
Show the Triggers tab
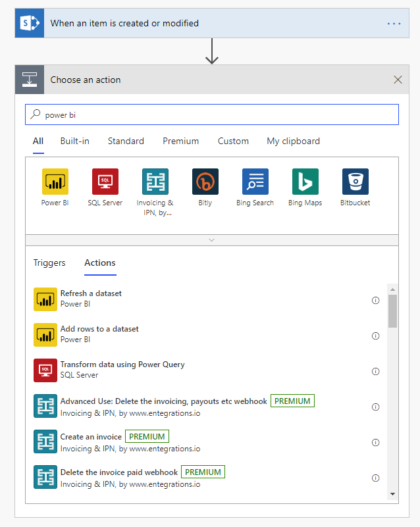[x=49, y=263]
